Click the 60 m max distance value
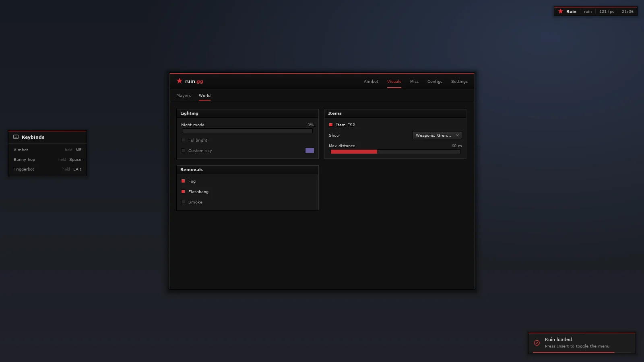 (456, 146)
